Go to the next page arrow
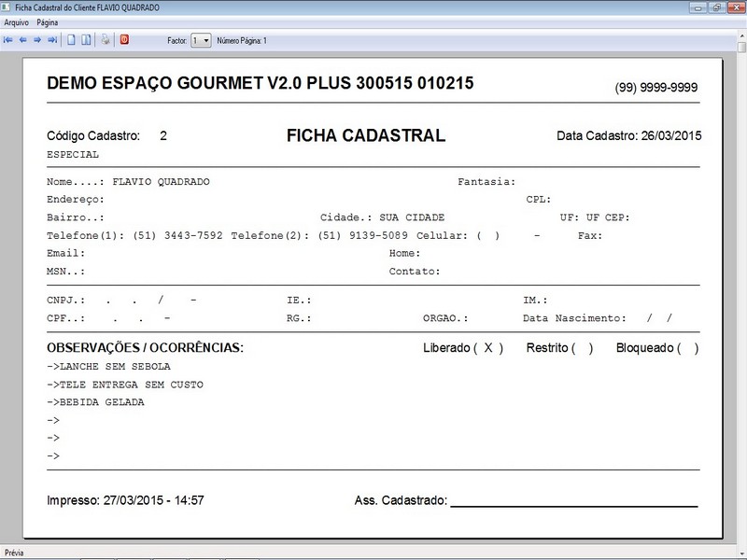The height and width of the screenshot is (560, 747). pos(37,40)
